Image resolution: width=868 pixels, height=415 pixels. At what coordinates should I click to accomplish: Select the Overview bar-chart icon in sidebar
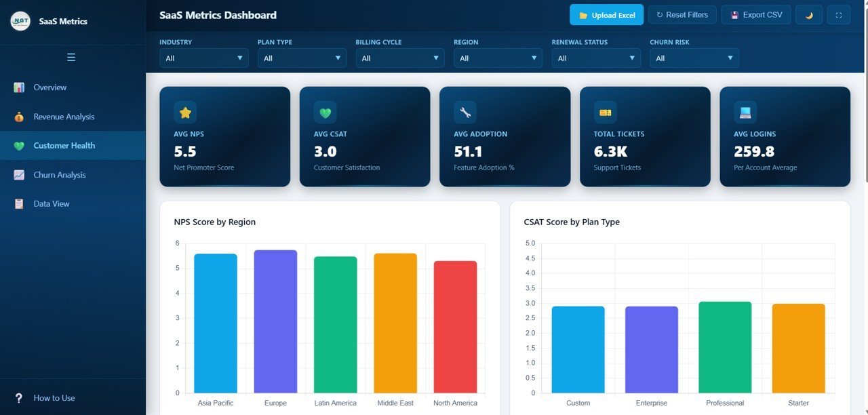coord(19,87)
